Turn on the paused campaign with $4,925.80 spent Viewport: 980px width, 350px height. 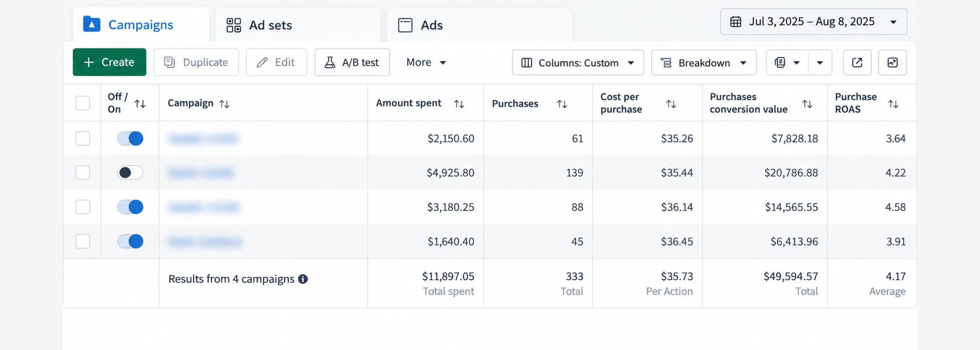click(130, 172)
